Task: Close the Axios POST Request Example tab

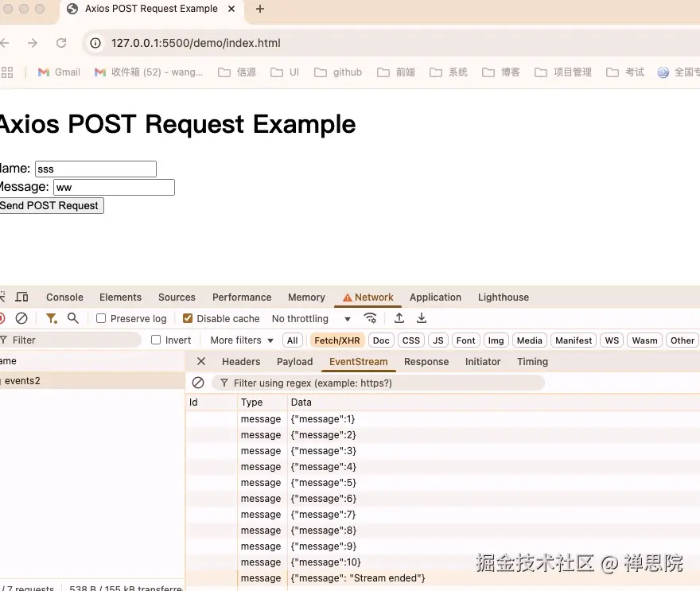Action: click(x=231, y=9)
